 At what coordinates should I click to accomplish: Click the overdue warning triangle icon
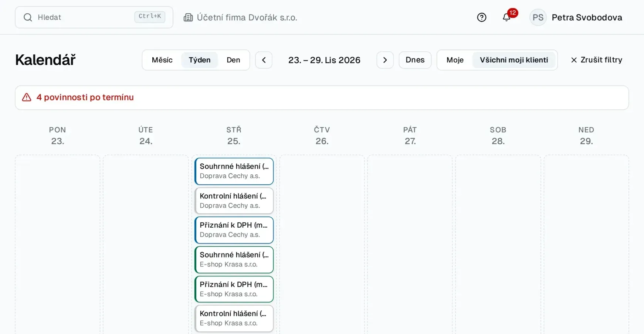coord(27,97)
